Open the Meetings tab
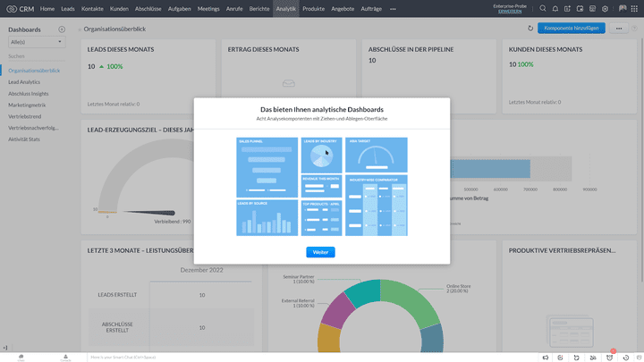 (208, 9)
